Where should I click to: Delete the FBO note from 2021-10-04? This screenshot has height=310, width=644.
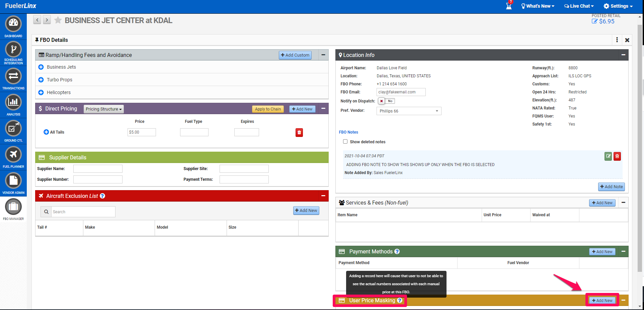pos(617,156)
